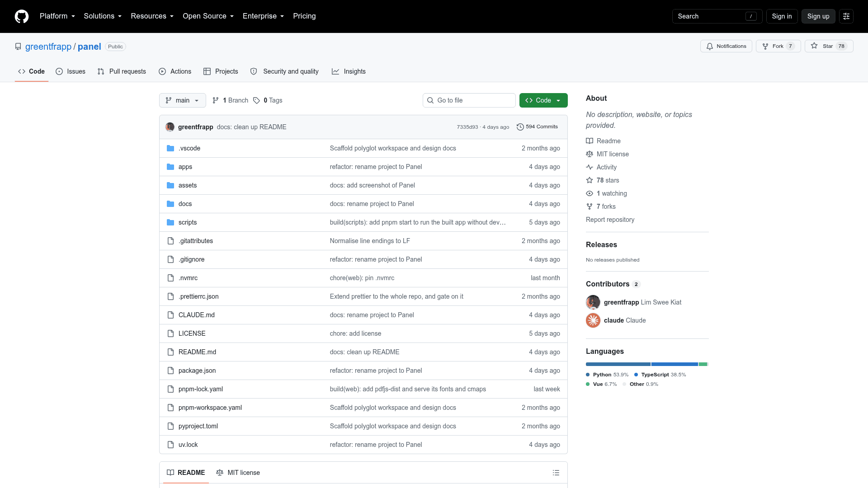Open commit hash 7335d93
Viewport: 868px width, 488px height.
tap(467, 127)
